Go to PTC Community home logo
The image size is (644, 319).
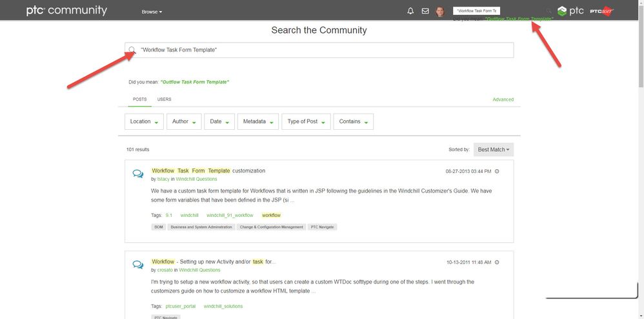66,10
